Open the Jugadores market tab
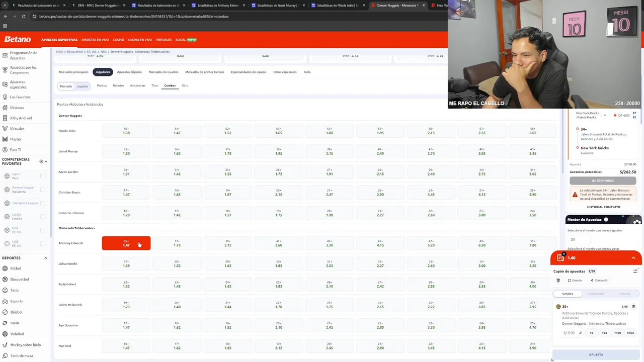The image size is (644, 362). pyautogui.click(x=103, y=72)
